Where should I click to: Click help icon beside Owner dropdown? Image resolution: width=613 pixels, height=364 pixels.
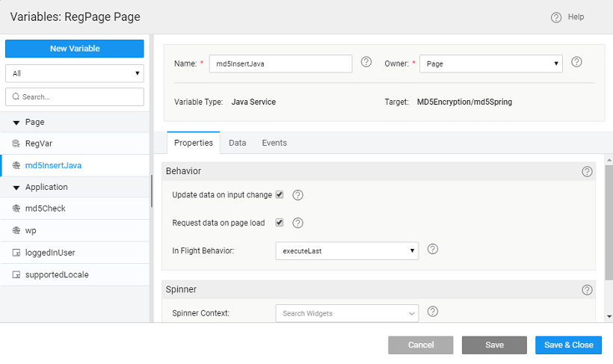576,63
